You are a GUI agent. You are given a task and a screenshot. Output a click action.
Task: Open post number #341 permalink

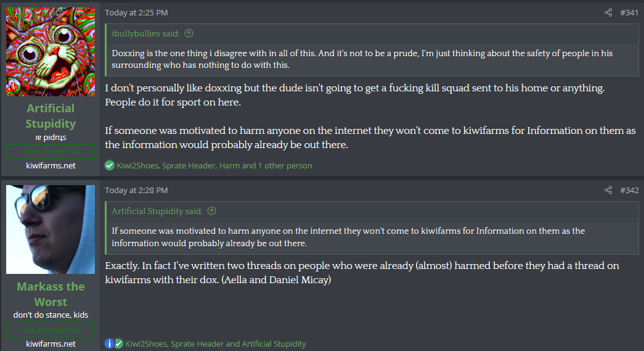pos(629,12)
